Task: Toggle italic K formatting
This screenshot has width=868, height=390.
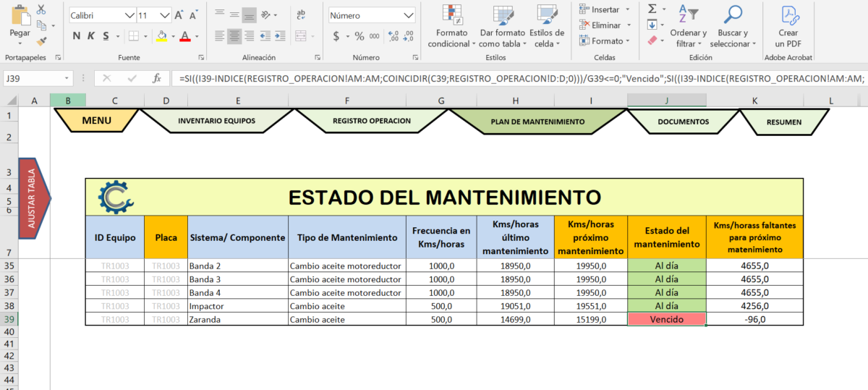Action: click(x=92, y=36)
